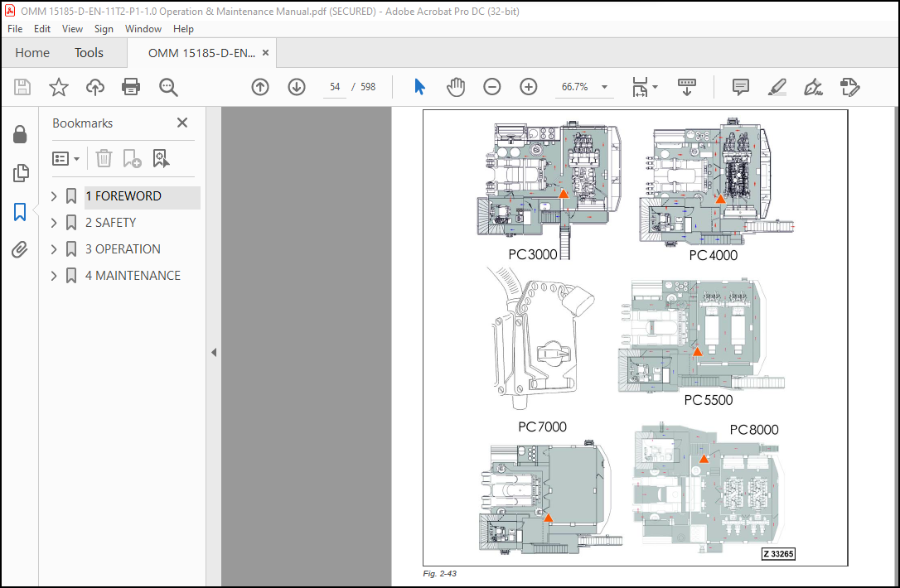Toggle Bookmarks panel icon in sidebar
This screenshot has height=588, width=900.
(20, 212)
